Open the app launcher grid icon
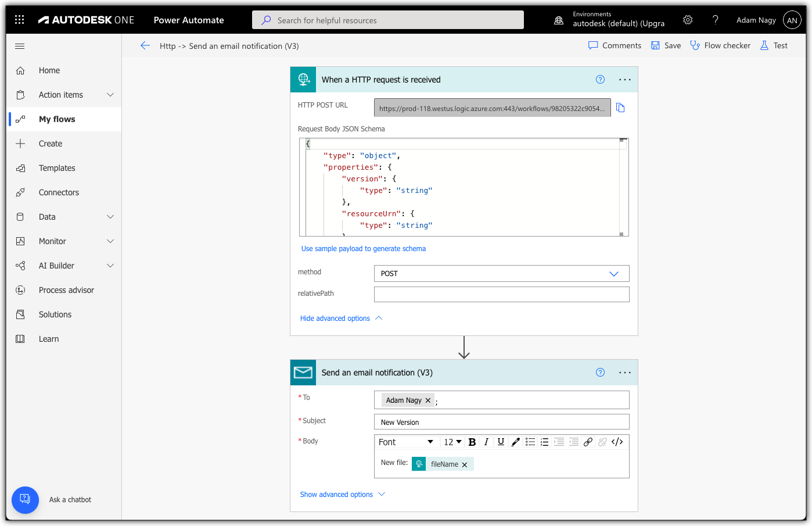 point(19,20)
